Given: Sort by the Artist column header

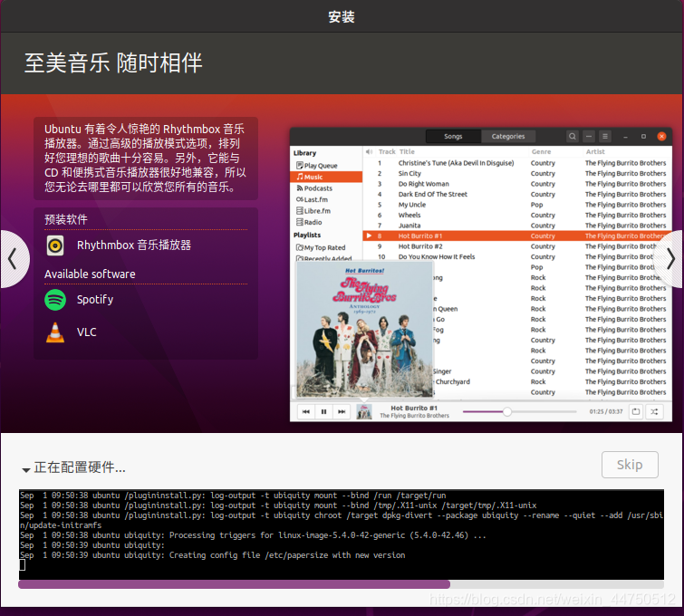Looking at the screenshot, I should click(595, 152).
